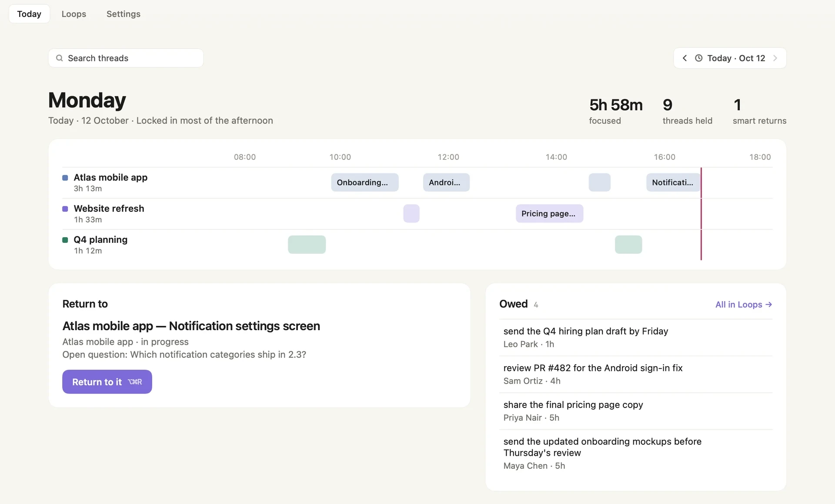Click the Return to it button

pos(107,382)
